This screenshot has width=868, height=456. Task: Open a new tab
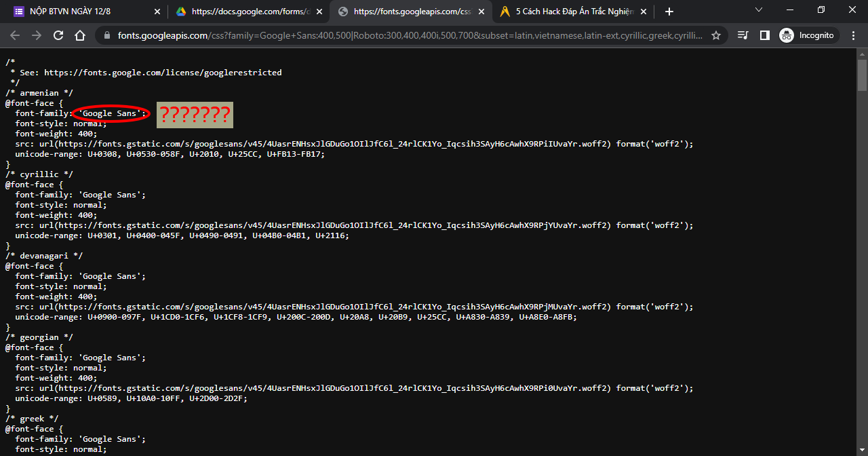(x=669, y=12)
